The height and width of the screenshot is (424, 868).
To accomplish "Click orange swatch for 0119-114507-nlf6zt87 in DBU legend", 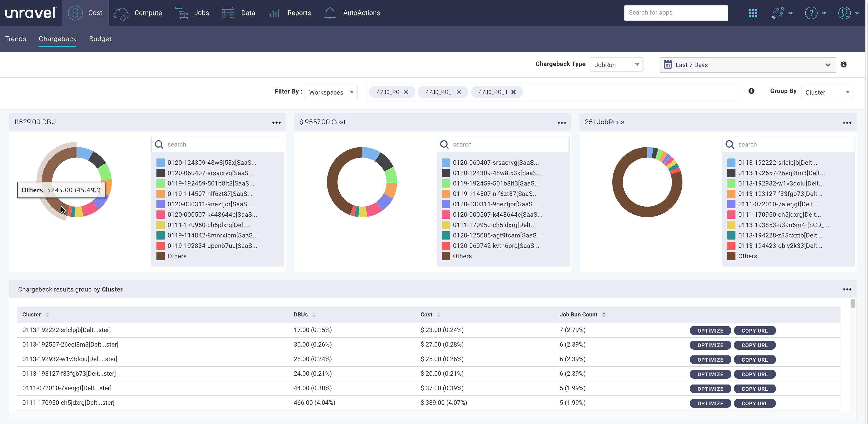I will (x=160, y=194).
